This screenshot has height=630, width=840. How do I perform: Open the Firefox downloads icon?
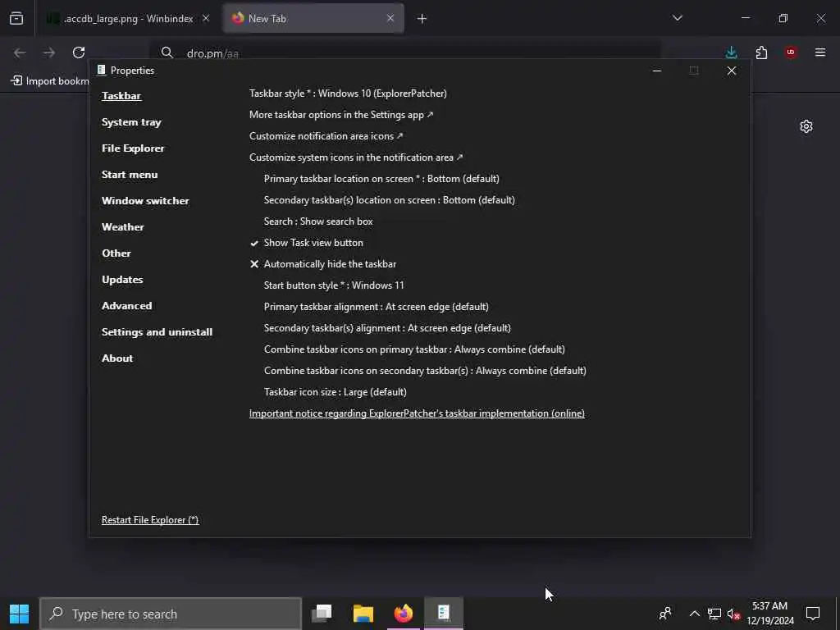coord(731,52)
